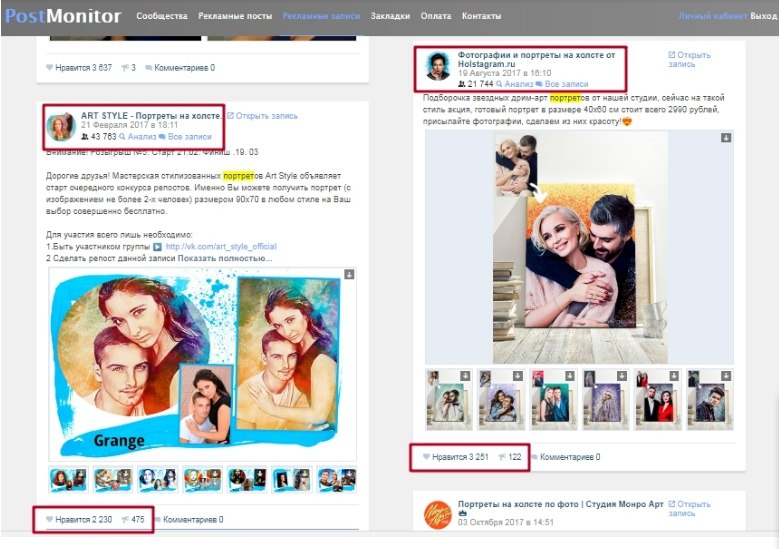Go to Закладки in the top menu
The width and height of the screenshot is (779, 549).
click(390, 16)
